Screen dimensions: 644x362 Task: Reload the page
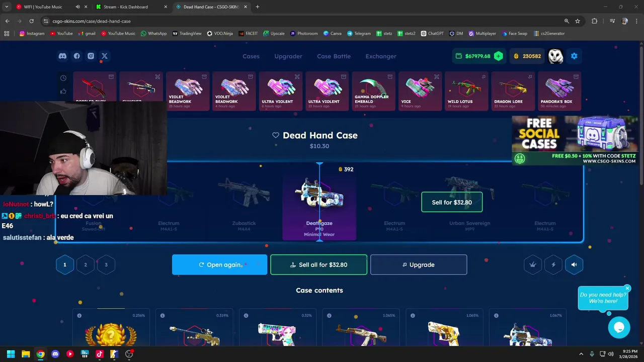click(x=31, y=21)
